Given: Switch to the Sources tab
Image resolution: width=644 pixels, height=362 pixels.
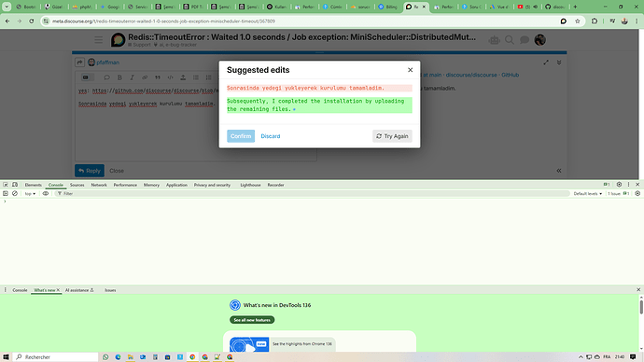Looking at the screenshot, I should tap(77, 185).
